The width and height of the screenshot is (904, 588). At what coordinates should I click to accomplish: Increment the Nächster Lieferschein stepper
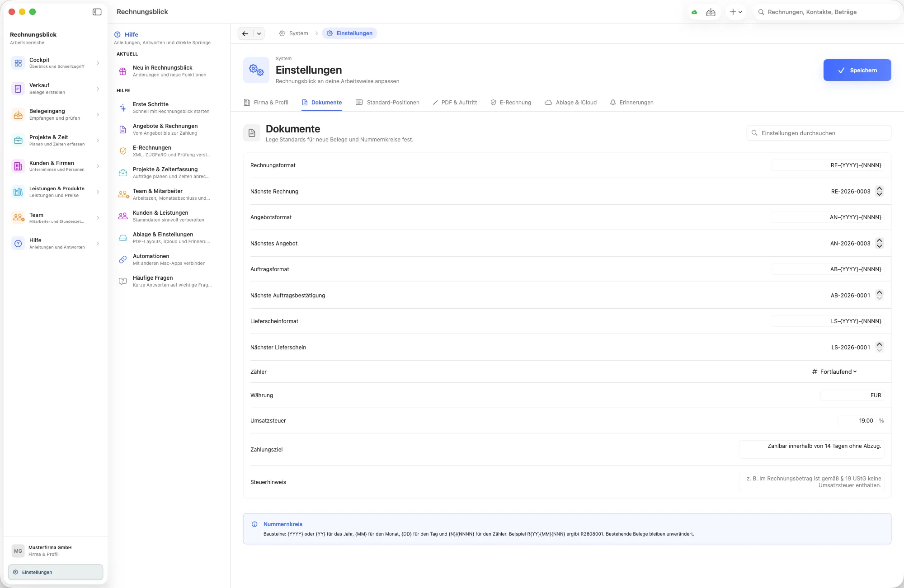click(x=879, y=344)
